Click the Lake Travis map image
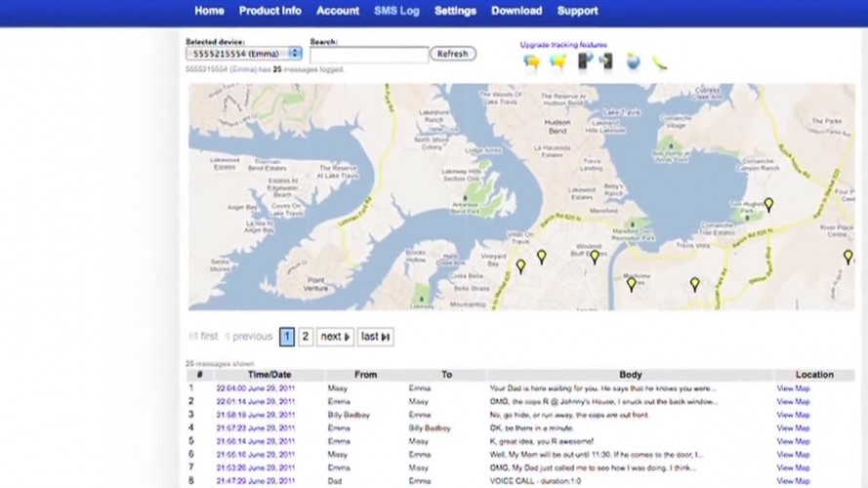Image resolution: width=868 pixels, height=488 pixels. (521, 196)
